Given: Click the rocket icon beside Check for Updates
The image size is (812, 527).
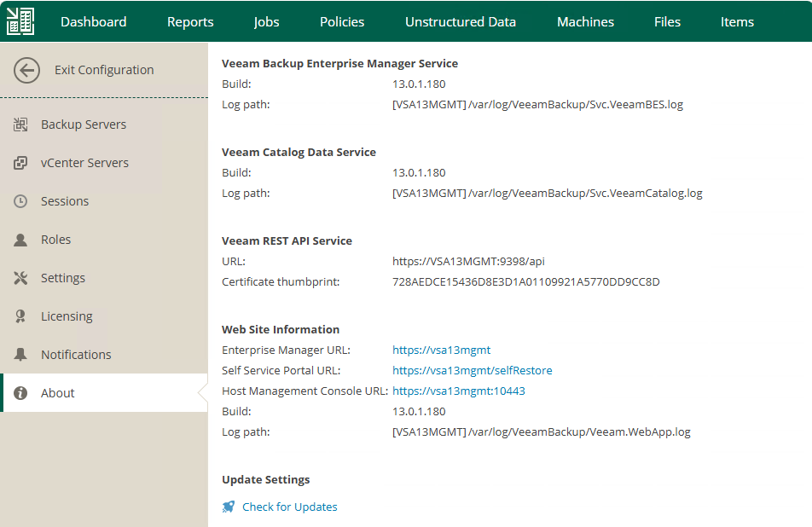Looking at the screenshot, I should point(229,507).
